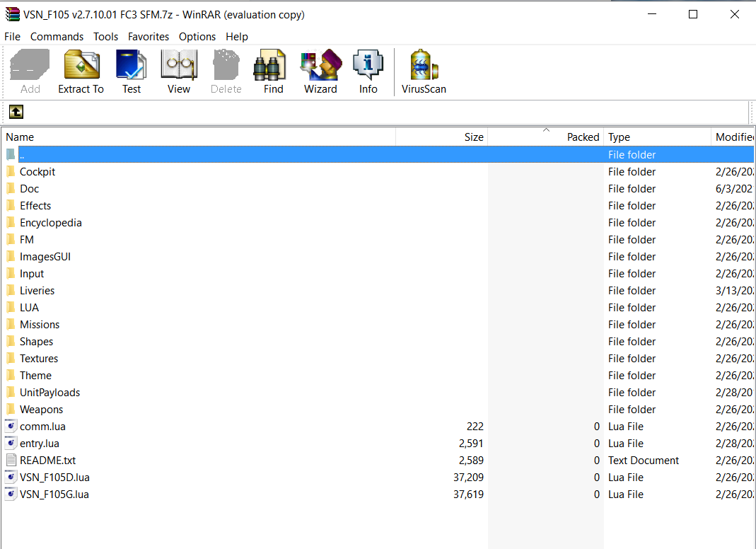This screenshot has width=756, height=549.
Task: Select the entry.lua file
Action: [40, 444]
